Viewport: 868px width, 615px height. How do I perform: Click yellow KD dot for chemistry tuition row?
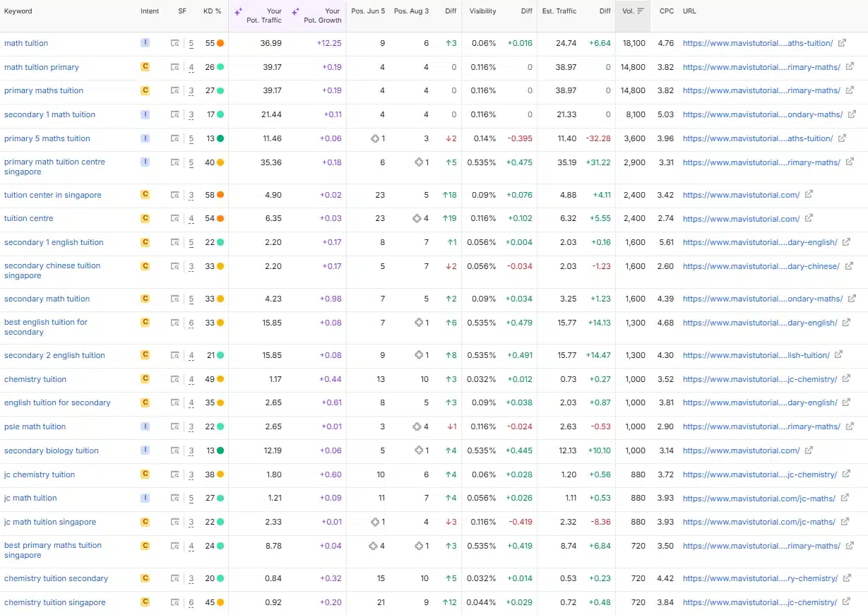[220, 379]
